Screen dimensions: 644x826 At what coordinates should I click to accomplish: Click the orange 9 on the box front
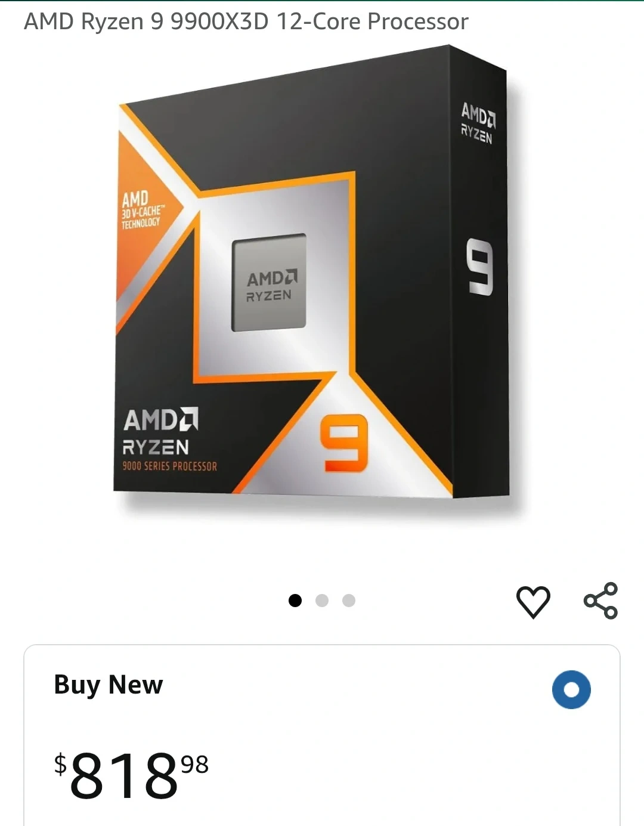(x=344, y=443)
